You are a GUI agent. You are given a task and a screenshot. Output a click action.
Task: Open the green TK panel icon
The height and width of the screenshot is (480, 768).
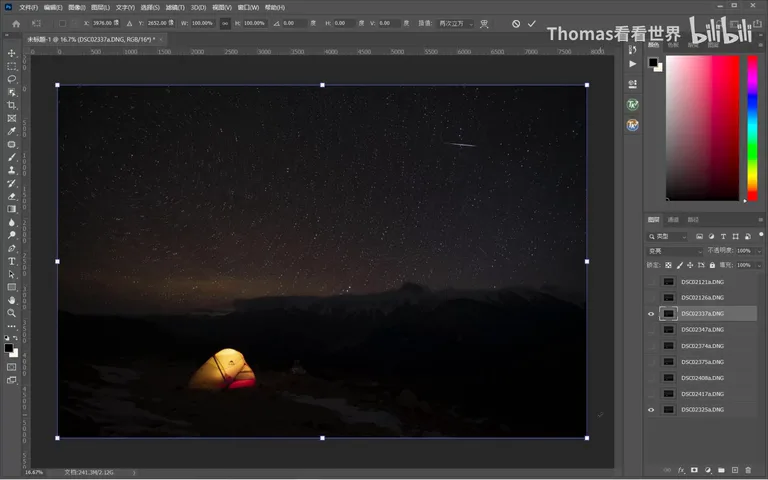click(632, 104)
